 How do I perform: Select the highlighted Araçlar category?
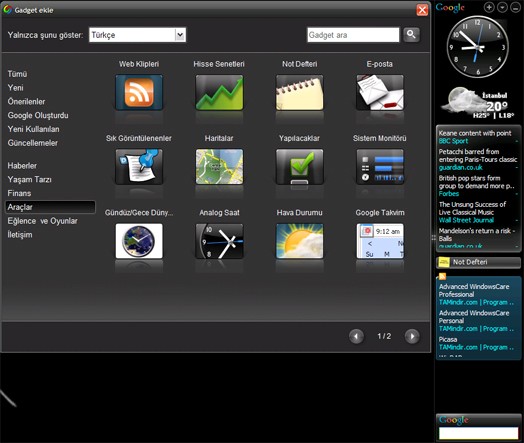click(50, 207)
